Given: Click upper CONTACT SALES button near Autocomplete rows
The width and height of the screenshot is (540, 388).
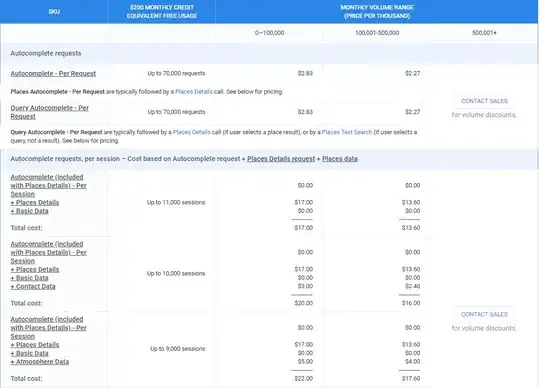Looking at the screenshot, I should (x=484, y=101).
